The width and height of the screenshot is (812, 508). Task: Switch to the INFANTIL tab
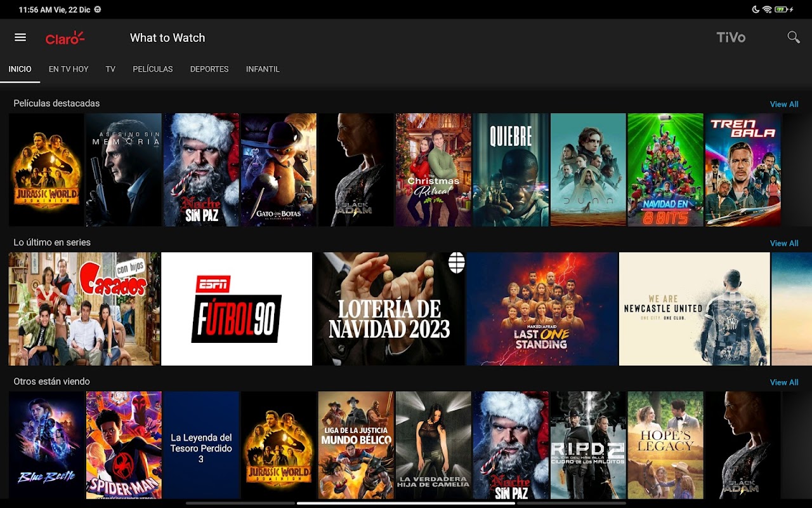(263, 69)
